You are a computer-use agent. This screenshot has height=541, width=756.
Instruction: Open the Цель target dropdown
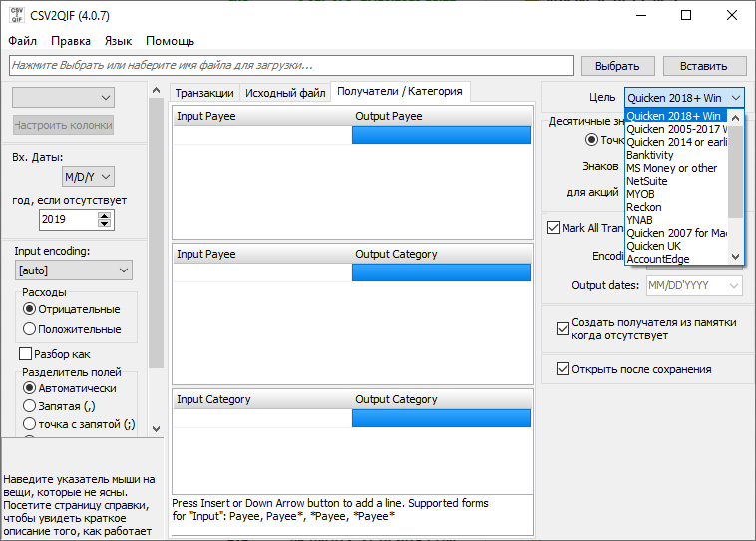684,98
